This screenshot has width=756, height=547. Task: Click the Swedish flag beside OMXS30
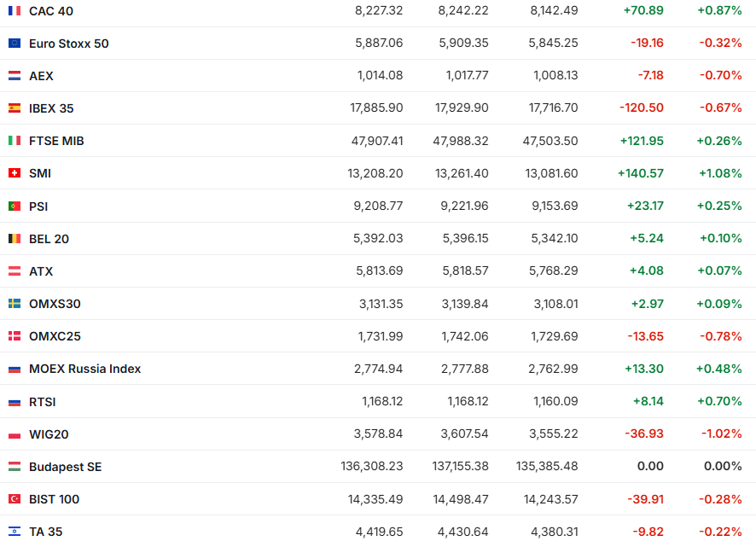[15, 304]
